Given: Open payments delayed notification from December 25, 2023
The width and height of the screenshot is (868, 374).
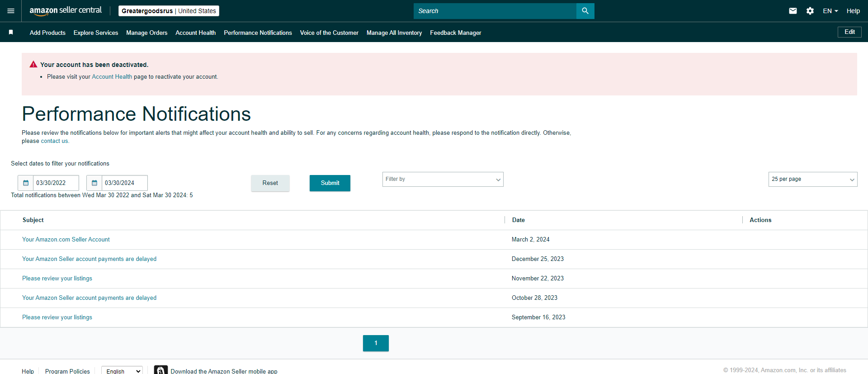Looking at the screenshot, I should [90, 259].
